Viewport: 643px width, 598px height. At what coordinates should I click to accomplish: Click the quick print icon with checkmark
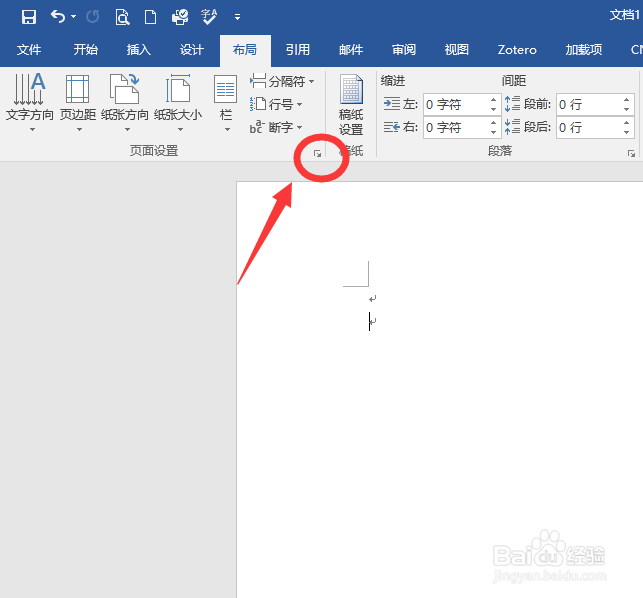tap(180, 17)
